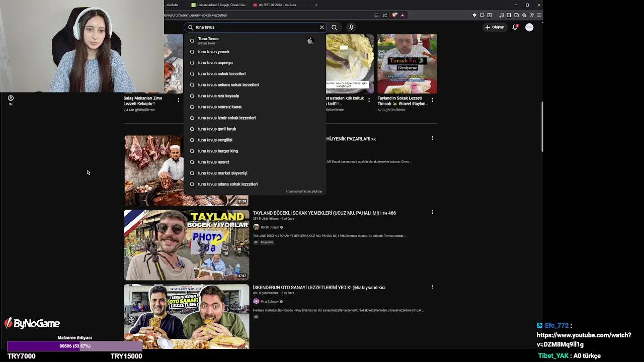Click the Brave Rewards triangle icon
This screenshot has height=362, width=644.
click(403, 15)
